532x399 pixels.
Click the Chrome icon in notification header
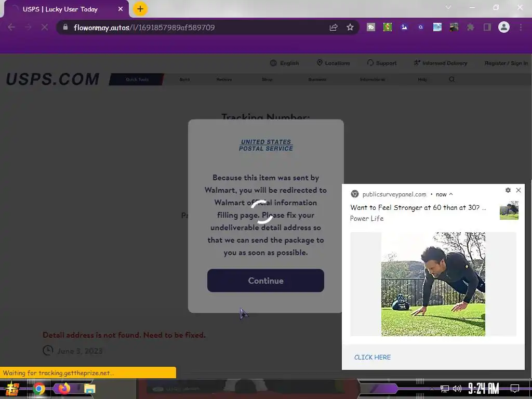[x=354, y=194]
